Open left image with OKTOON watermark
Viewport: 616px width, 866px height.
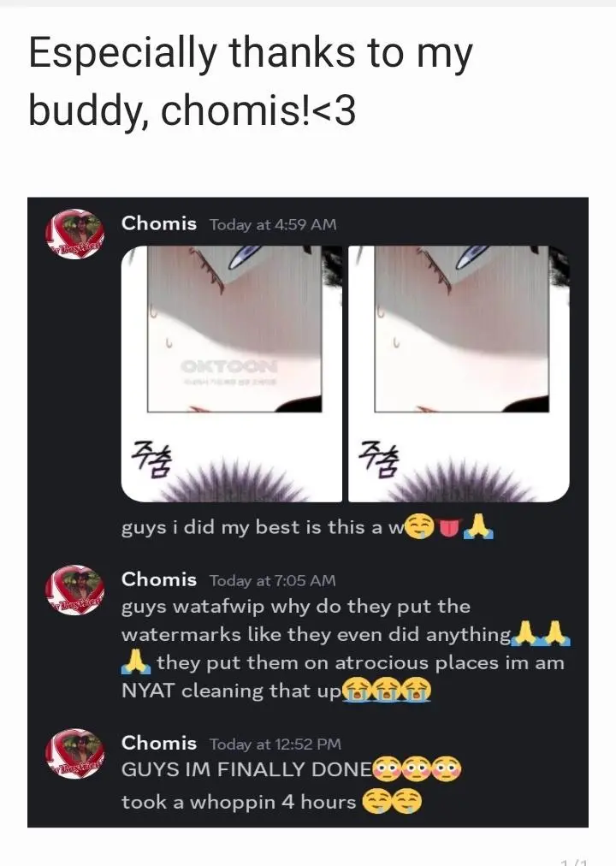(x=231, y=374)
